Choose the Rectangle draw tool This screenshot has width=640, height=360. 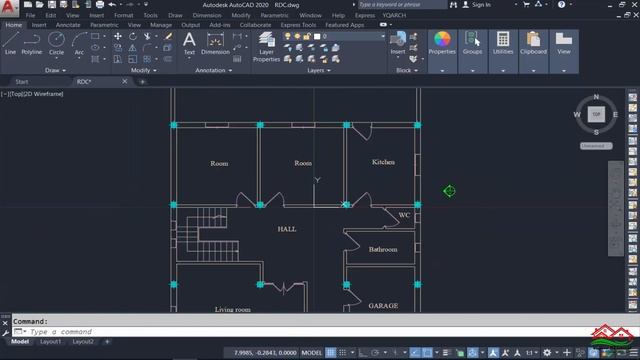point(95,36)
